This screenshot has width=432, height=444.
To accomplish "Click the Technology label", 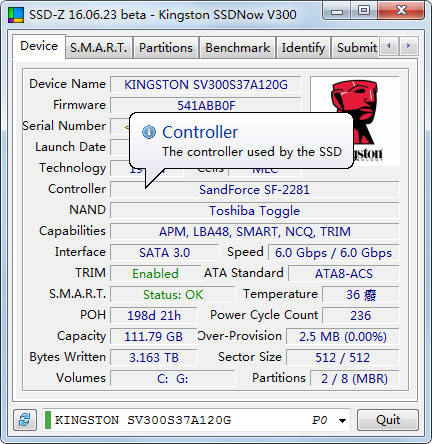I will point(73,168).
